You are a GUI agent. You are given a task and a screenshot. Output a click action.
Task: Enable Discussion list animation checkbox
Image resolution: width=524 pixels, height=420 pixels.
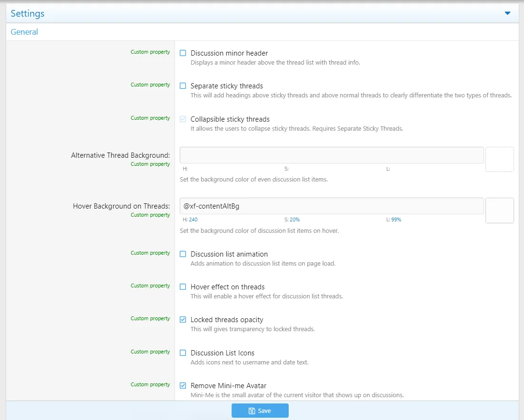[x=183, y=254]
